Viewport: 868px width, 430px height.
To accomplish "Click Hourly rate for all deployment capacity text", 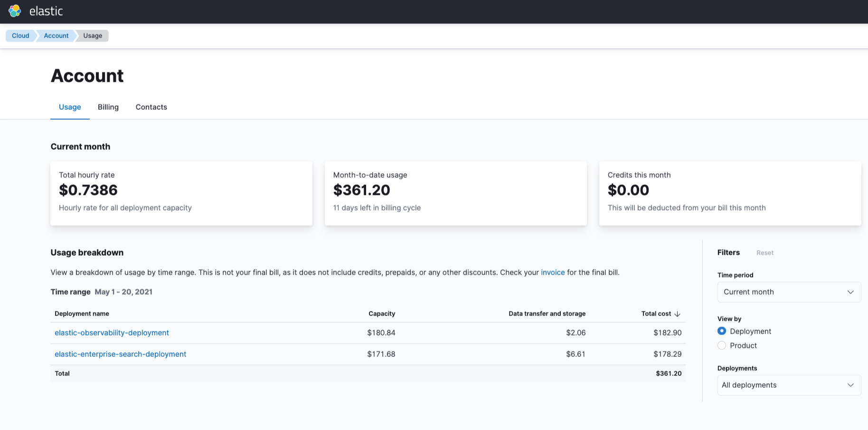I will (x=125, y=208).
